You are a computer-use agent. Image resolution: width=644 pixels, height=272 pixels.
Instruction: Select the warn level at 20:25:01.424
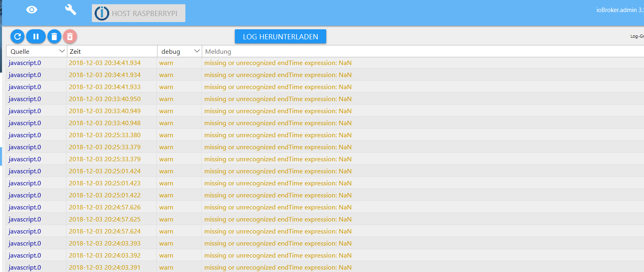pyautogui.click(x=166, y=171)
